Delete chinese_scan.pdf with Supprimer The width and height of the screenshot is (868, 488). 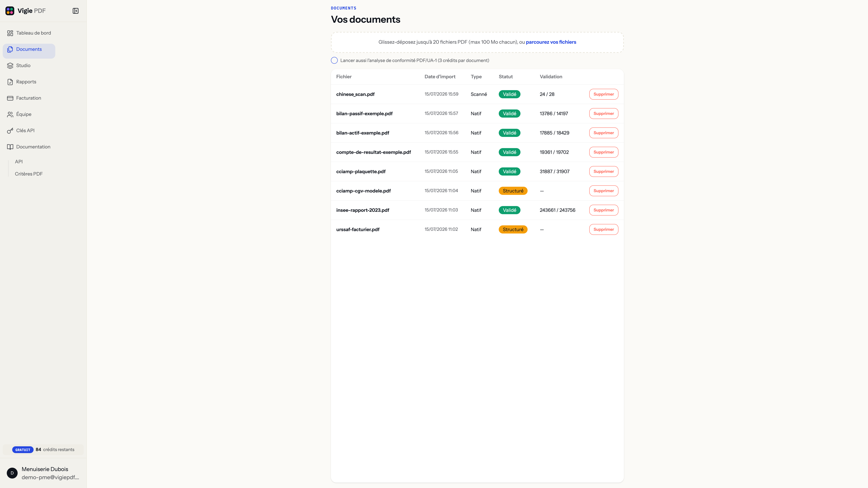pyautogui.click(x=604, y=94)
